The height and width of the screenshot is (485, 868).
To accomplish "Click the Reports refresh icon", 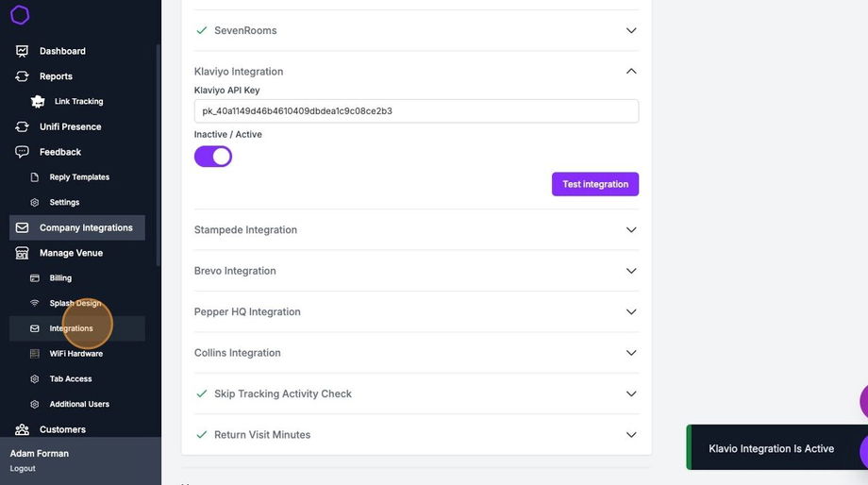I will pos(22,76).
